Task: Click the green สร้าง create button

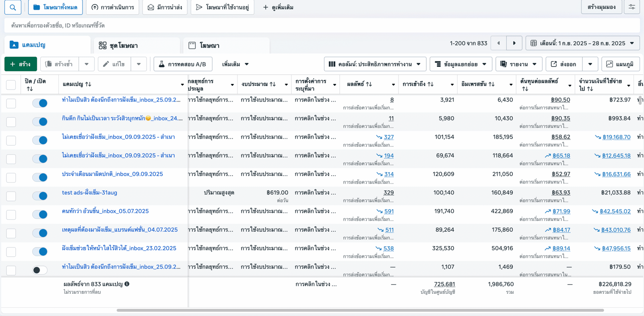Action: pos(21,64)
